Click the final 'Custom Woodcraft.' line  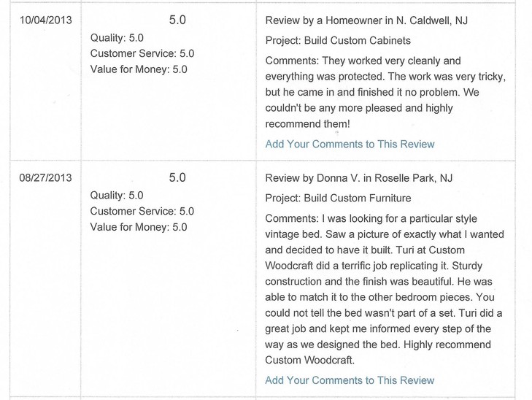[309, 360]
